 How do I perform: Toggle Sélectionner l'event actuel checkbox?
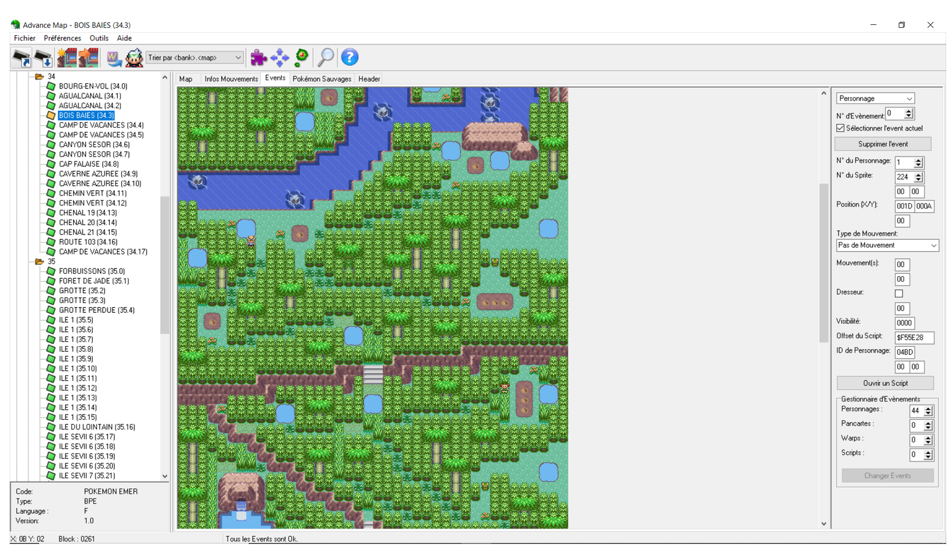click(840, 128)
